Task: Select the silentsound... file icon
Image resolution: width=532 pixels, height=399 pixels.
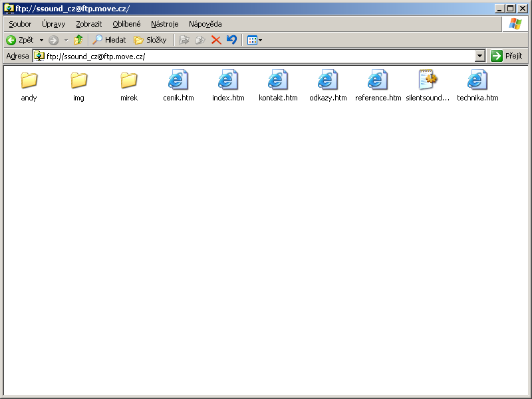Action: (x=428, y=80)
